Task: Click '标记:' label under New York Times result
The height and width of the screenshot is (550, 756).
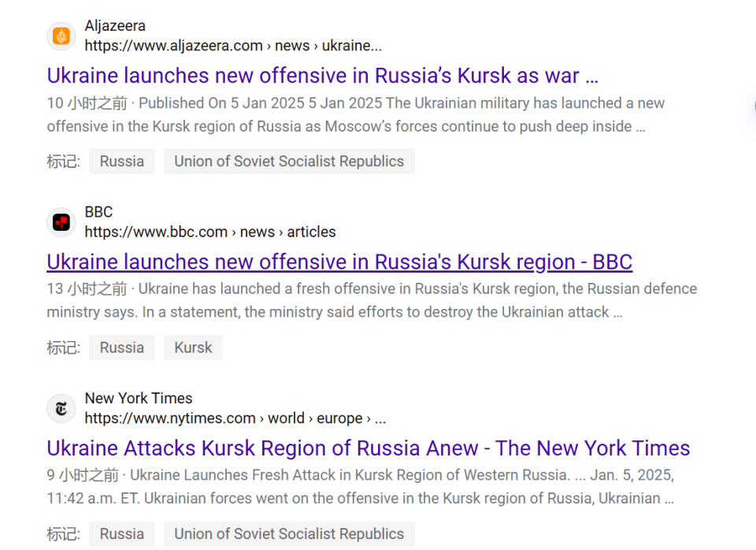Action: click(x=63, y=534)
